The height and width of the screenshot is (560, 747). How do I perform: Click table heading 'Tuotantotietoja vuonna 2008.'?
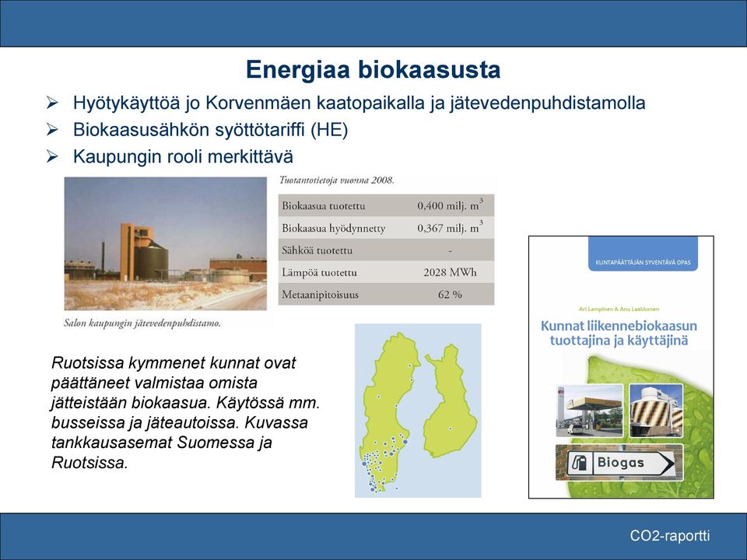coord(336,180)
